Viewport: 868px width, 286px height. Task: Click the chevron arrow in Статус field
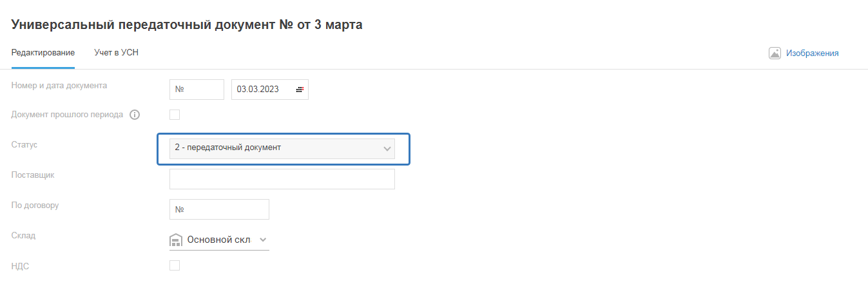pyautogui.click(x=387, y=149)
